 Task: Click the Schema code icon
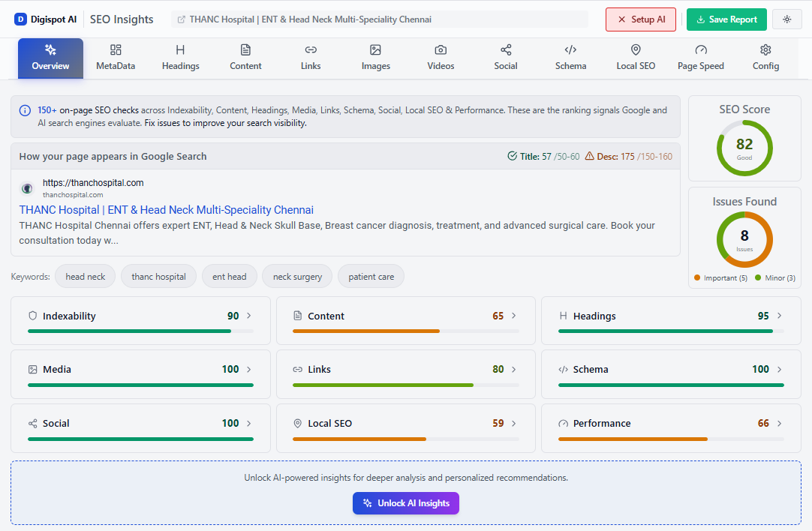570,50
